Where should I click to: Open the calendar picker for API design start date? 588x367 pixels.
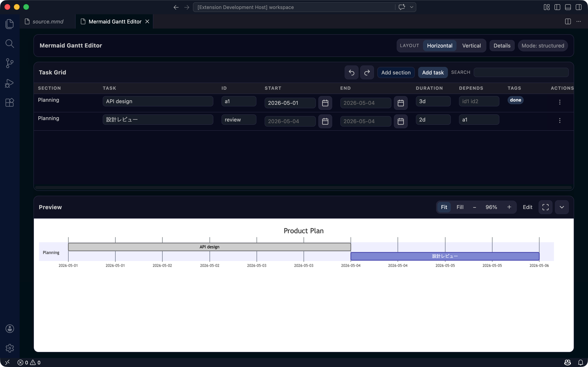(x=325, y=103)
